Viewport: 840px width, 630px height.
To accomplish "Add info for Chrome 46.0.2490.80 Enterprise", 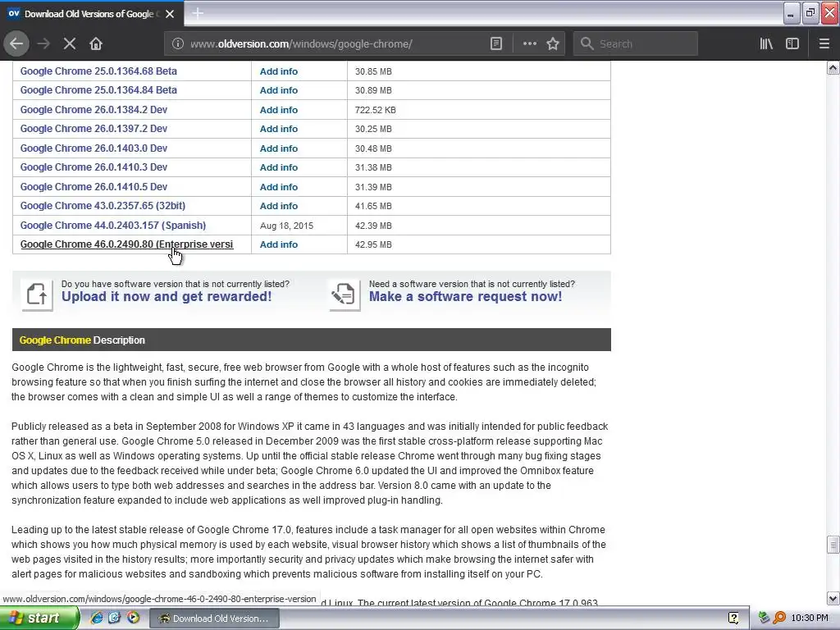I will point(279,244).
